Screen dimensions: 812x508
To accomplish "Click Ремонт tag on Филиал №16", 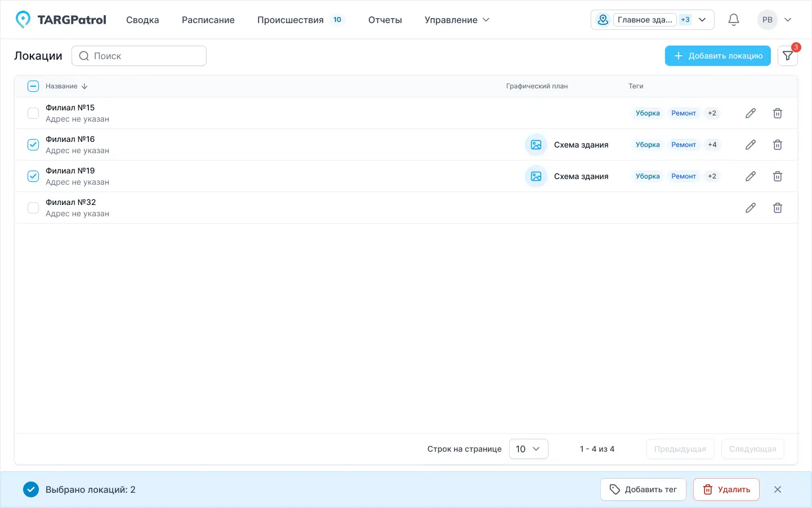I will [684, 145].
